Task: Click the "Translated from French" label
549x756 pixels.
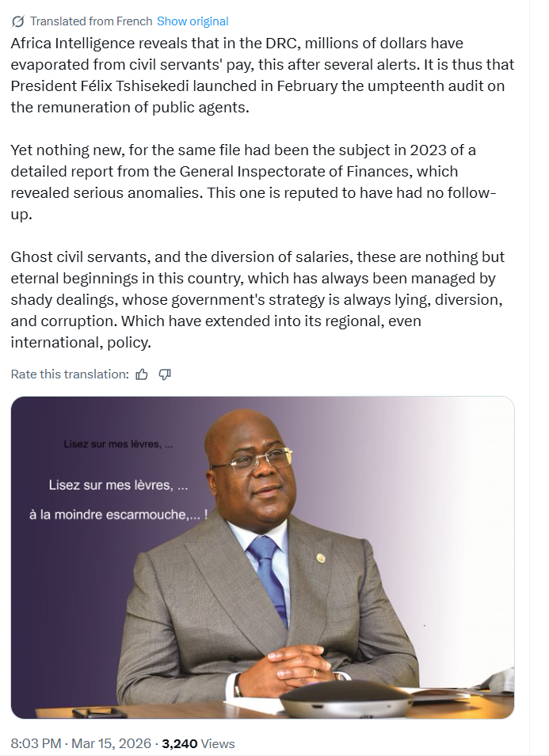Action: 91,21
